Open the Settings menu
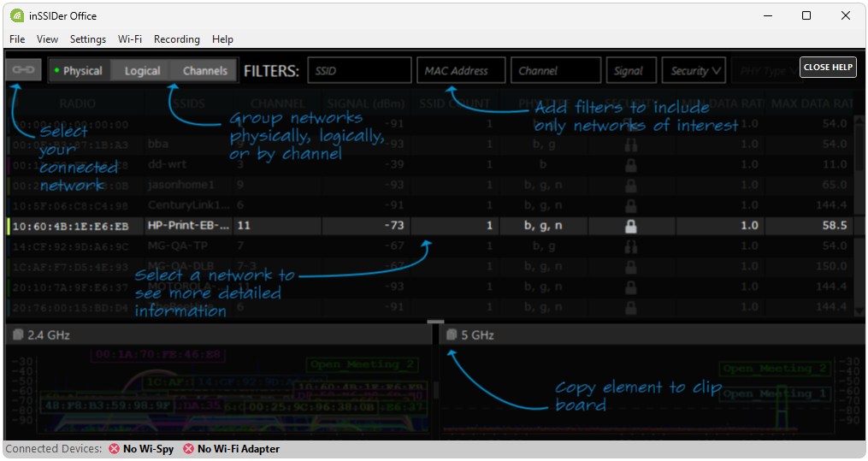868x461 pixels. click(x=87, y=39)
